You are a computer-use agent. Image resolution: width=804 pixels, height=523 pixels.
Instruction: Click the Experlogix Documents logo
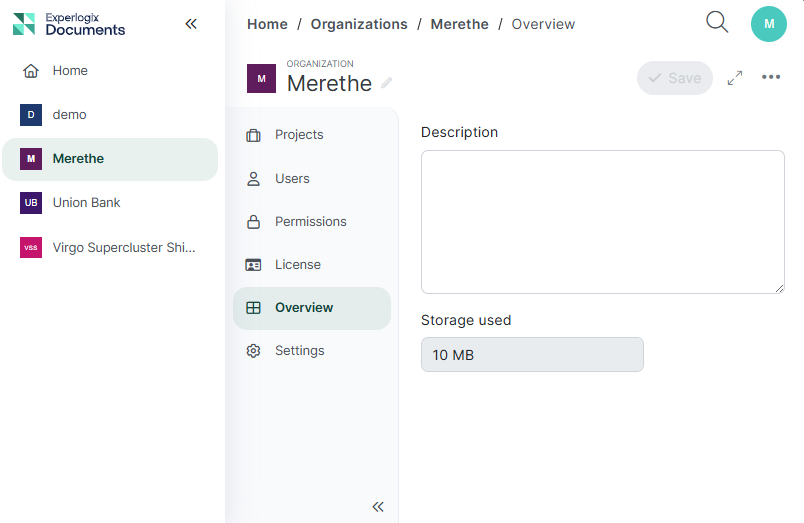(69, 24)
